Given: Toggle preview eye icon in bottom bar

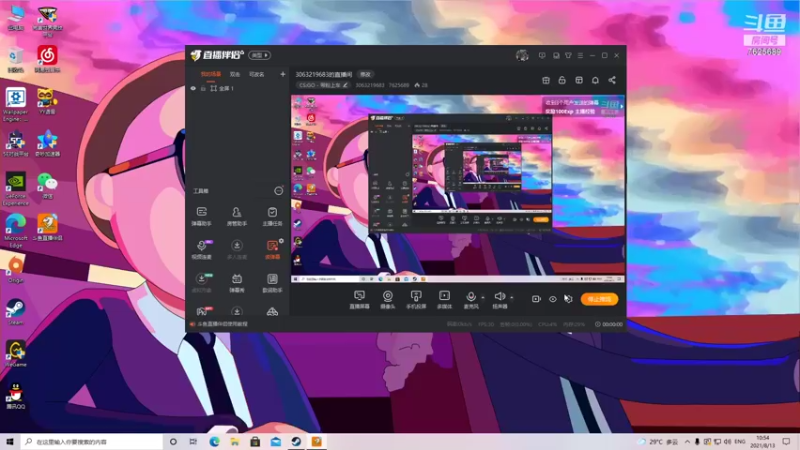Looking at the screenshot, I should [553, 299].
